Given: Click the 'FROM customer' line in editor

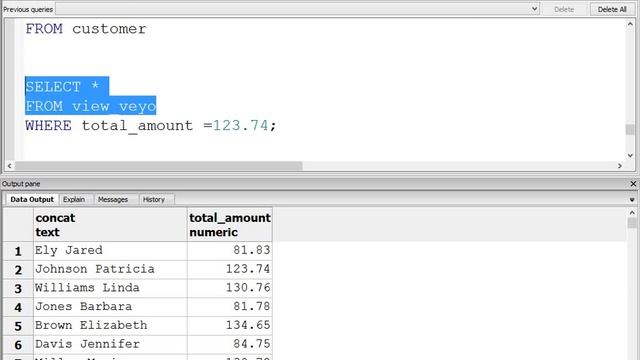Looking at the screenshot, I should [x=86, y=29].
